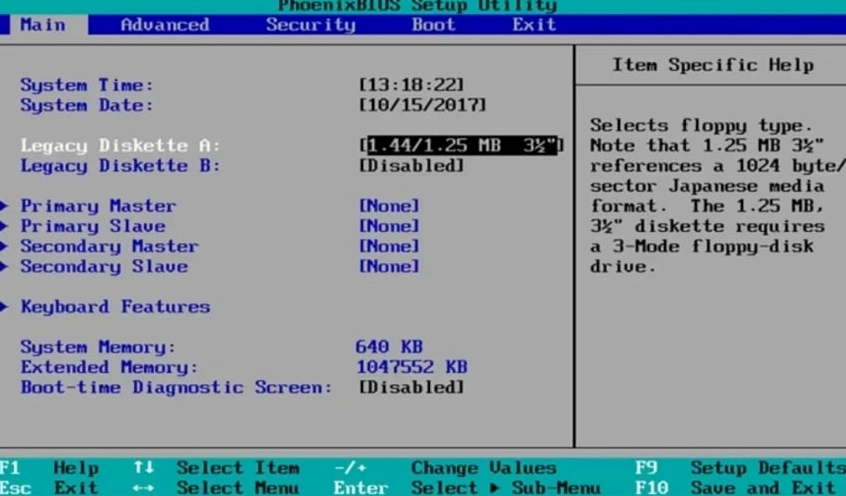Viewport: 846px width, 496px height.
Task: Expand the Keyboard Features arrow
Action: pyautogui.click(x=4, y=307)
